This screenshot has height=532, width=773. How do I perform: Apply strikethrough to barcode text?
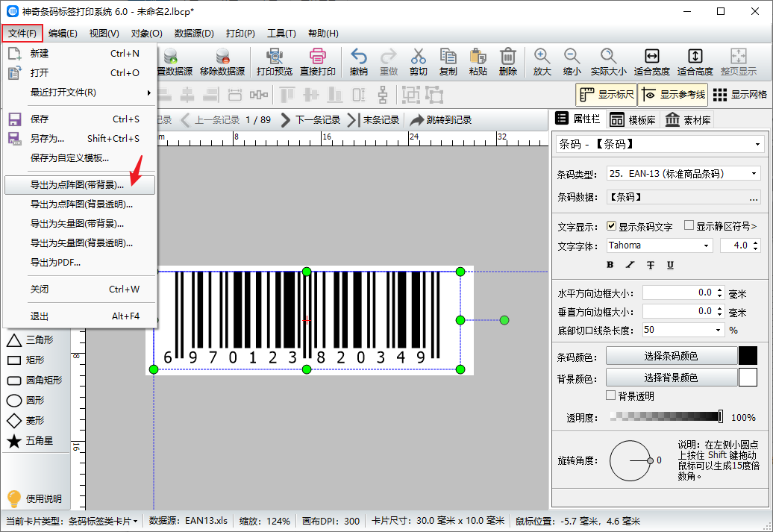(650, 265)
